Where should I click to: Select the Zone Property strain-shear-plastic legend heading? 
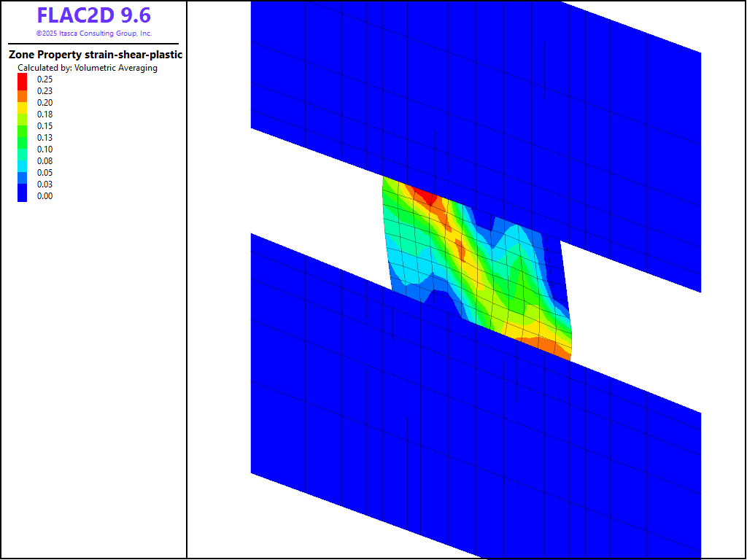(95, 55)
